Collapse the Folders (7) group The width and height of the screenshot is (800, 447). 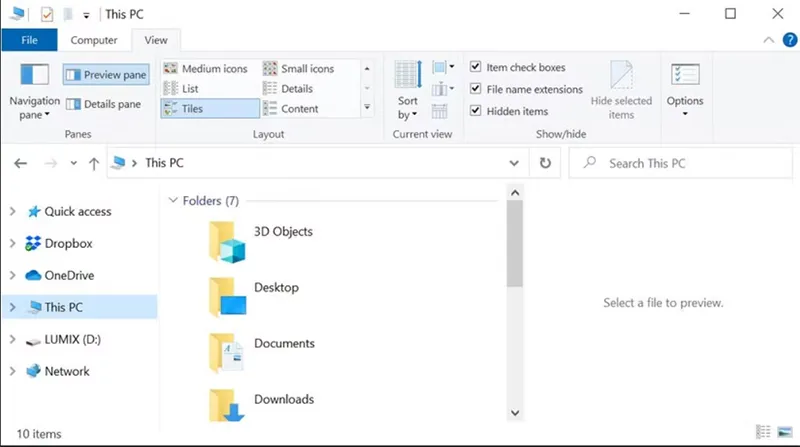pyautogui.click(x=173, y=201)
